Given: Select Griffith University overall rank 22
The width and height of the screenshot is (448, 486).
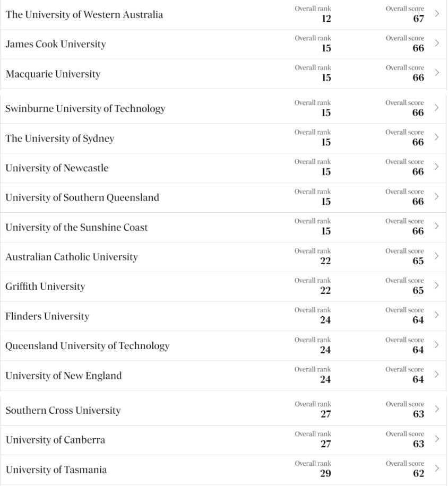Looking at the screenshot, I should (x=325, y=290).
